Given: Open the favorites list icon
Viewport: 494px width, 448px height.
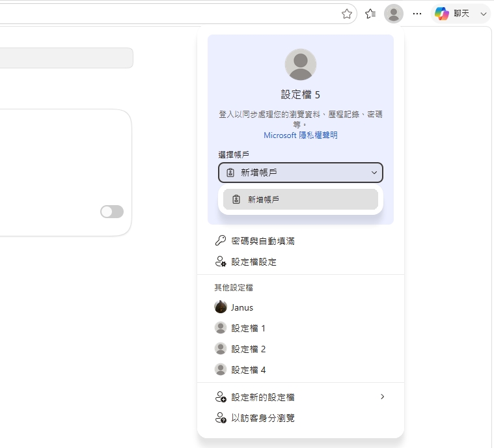Looking at the screenshot, I should 370,14.
